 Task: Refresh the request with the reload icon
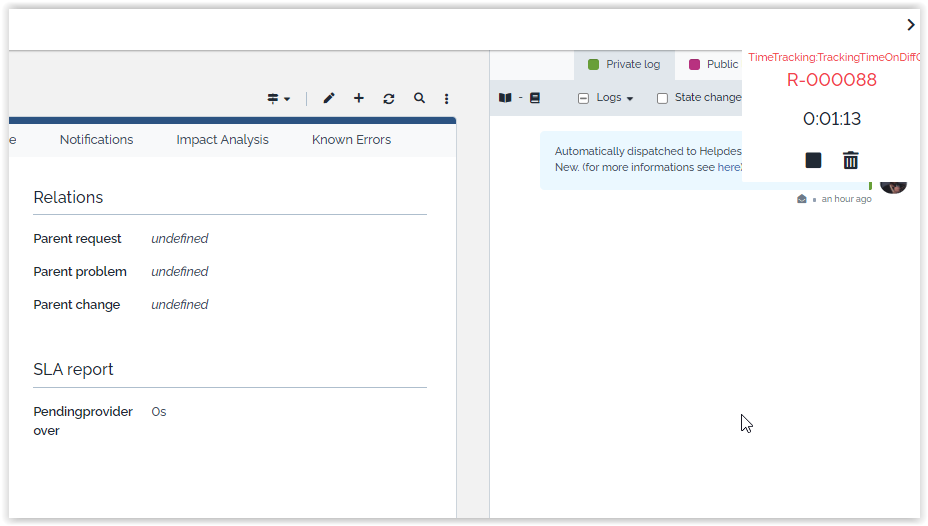tap(389, 98)
